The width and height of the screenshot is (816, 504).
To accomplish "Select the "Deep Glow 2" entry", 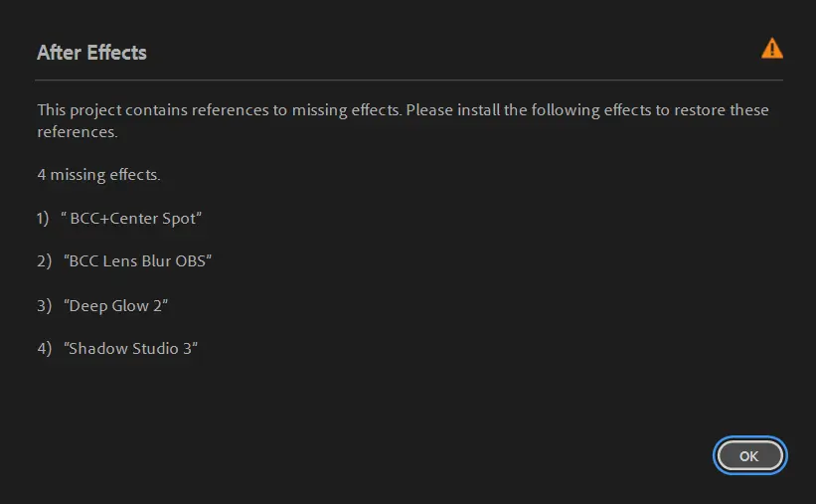I will tap(115, 305).
